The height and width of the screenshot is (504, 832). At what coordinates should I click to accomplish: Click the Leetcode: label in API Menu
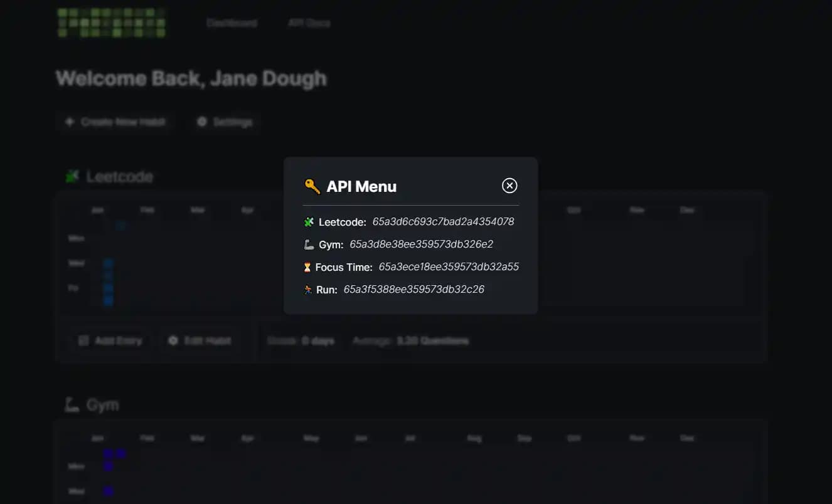343,222
